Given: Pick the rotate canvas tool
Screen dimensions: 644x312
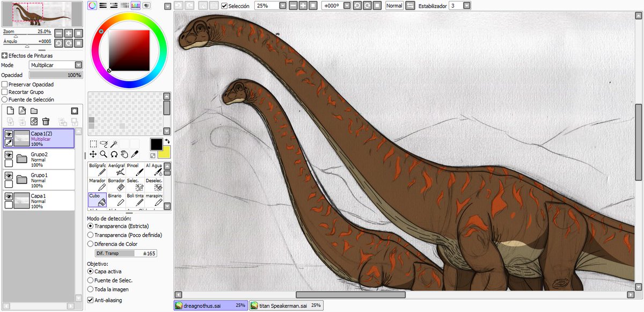Looking at the screenshot, I should click(x=114, y=154).
